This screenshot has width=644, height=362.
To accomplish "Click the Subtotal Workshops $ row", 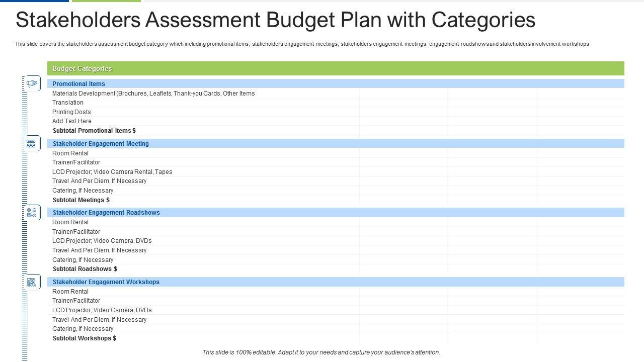I will (84, 338).
